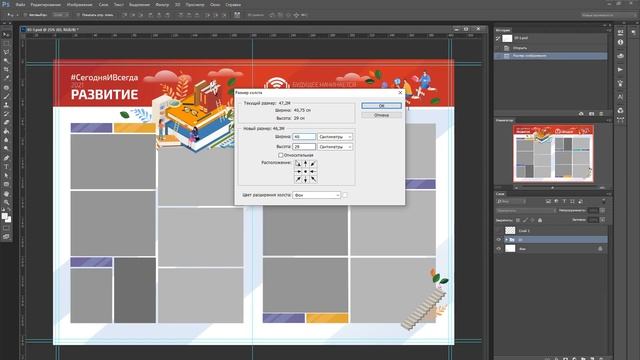Select the Paint Bucket tool

[6, 131]
